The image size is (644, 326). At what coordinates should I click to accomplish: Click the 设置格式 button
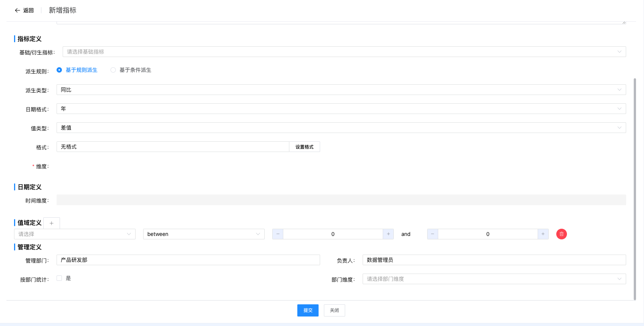(x=304, y=147)
